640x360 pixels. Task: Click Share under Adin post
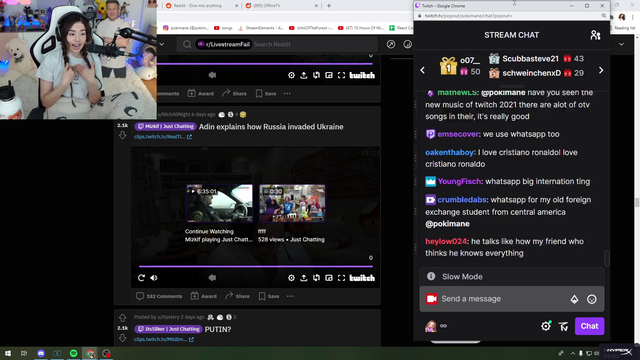[237, 296]
